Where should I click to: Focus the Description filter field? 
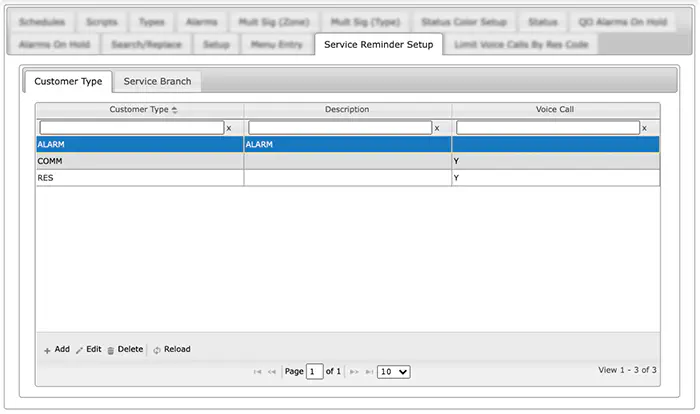[x=340, y=128]
